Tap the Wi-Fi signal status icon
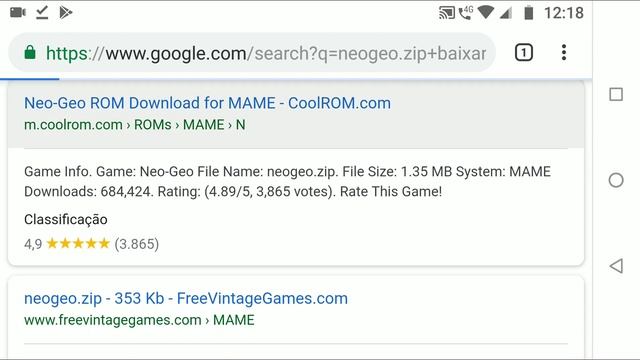Image resolution: width=640 pixels, height=360 pixels. (x=486, y=12)
